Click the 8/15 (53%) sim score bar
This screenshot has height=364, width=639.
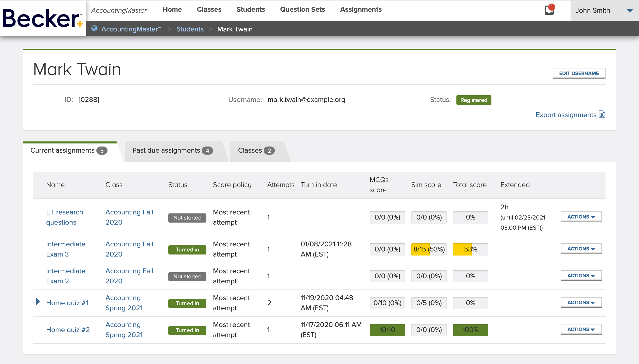[429, 249]
